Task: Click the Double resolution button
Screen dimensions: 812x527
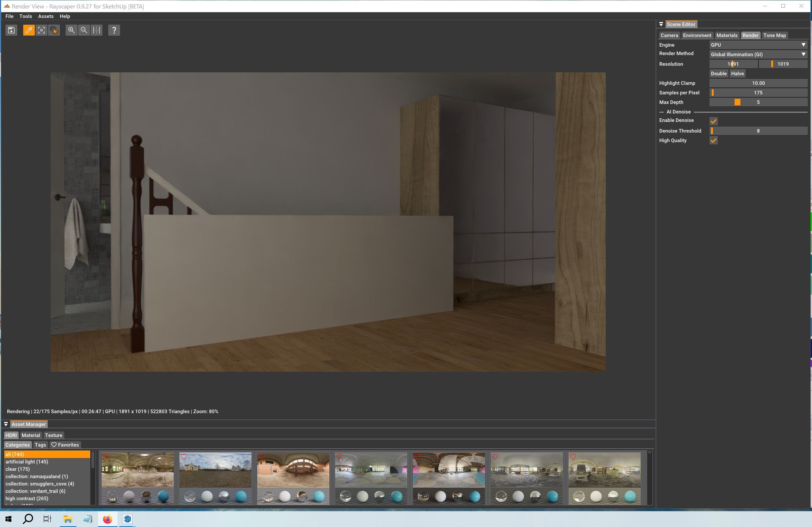Action: pyautogui.click(x=718, y=73)
